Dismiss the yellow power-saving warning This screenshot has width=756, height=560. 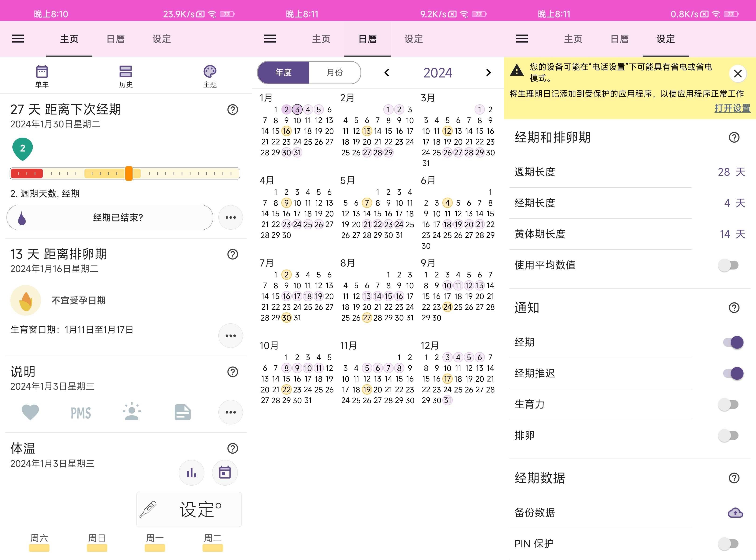738,73
